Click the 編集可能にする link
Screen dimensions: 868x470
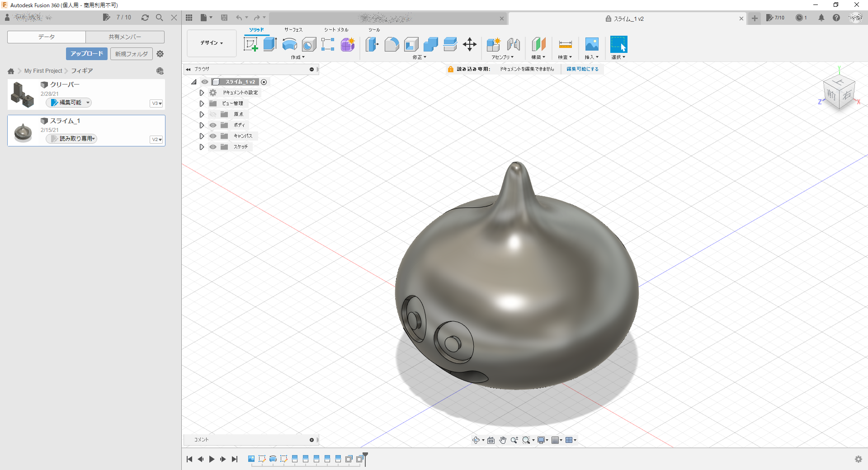[x=582, y=69]
